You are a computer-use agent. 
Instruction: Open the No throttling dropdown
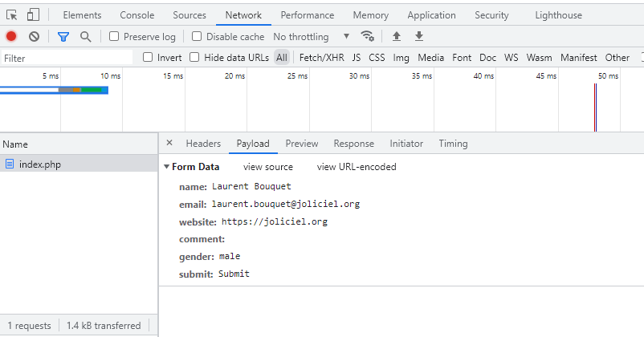point(312,36)
